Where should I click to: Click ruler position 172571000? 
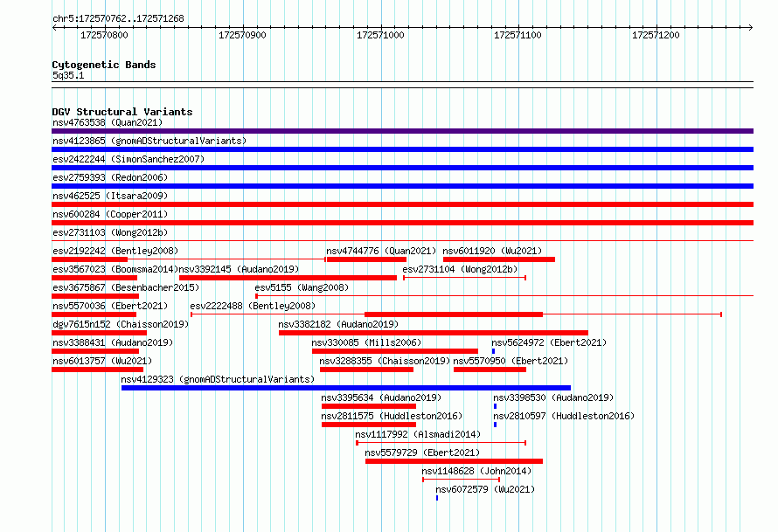point(380,35)
